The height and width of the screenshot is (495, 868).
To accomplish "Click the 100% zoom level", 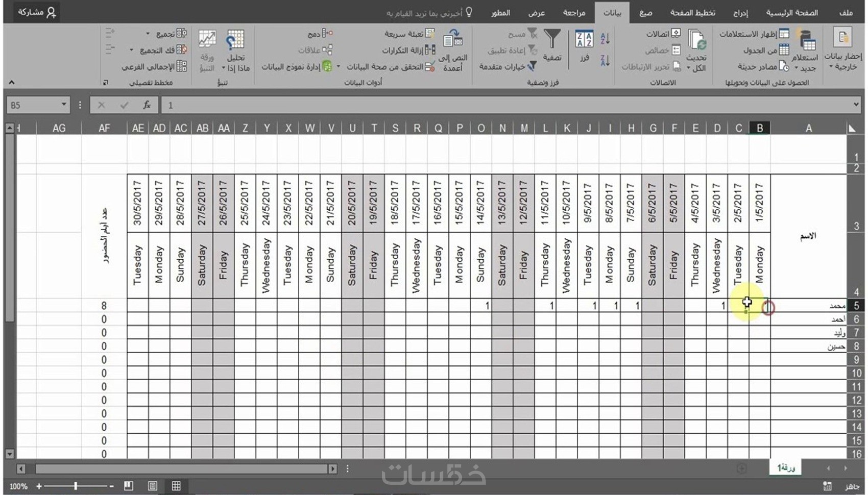I will (18, 486).
